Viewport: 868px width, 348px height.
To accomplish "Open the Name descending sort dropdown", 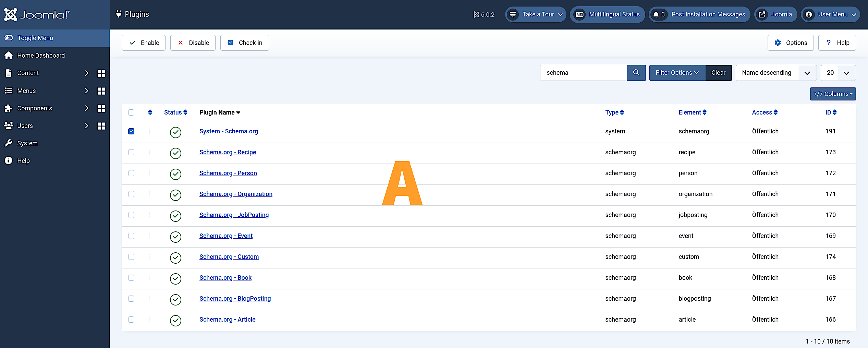I will (776, 73).
